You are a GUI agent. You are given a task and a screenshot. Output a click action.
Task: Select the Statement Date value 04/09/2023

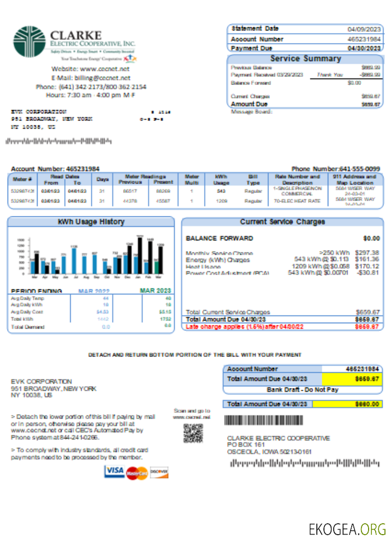pos(364,29)
